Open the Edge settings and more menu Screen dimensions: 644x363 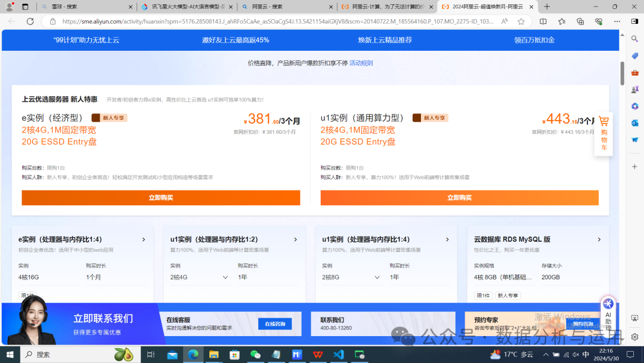tap(617, 21)
